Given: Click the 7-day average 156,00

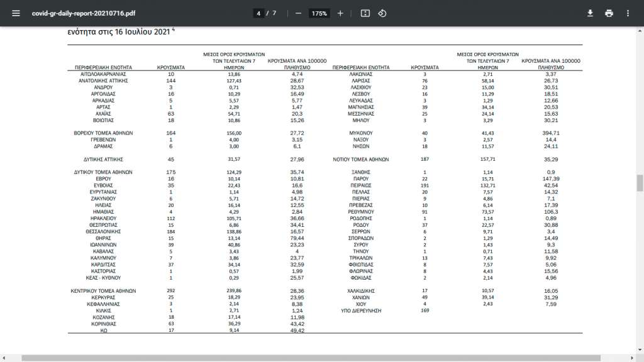Looking at the screenshot, I should (234, 133).
